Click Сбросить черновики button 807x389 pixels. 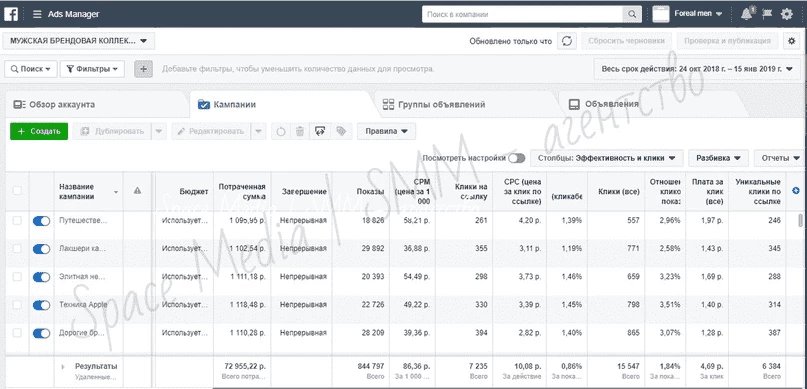tap(626, 41)
